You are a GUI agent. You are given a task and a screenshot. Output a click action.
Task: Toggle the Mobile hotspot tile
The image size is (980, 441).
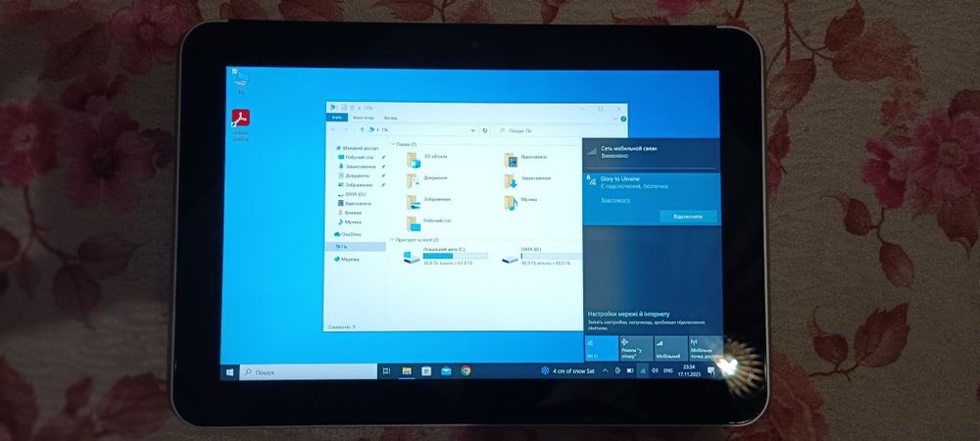(x=705, y=349)
